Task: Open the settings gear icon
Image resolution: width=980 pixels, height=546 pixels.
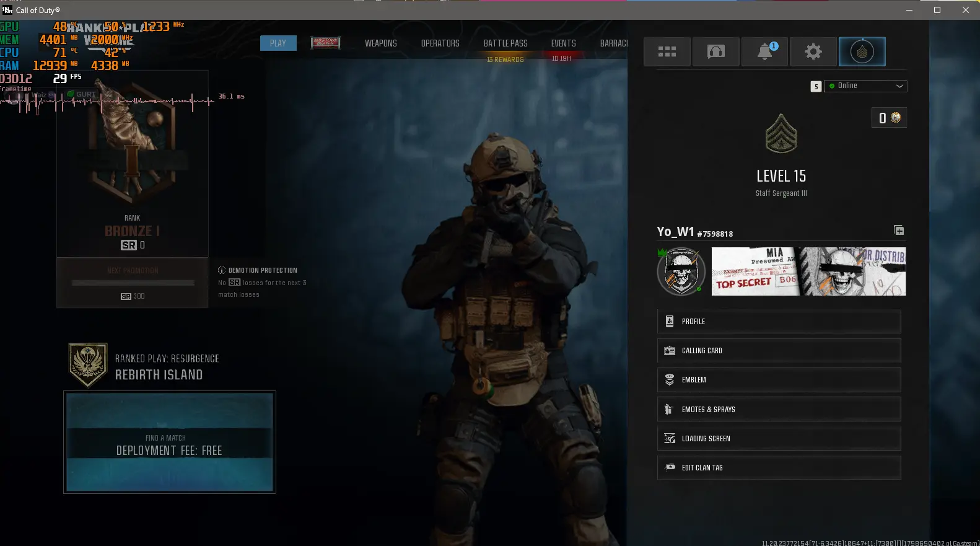Action: (x=813, y=52)
